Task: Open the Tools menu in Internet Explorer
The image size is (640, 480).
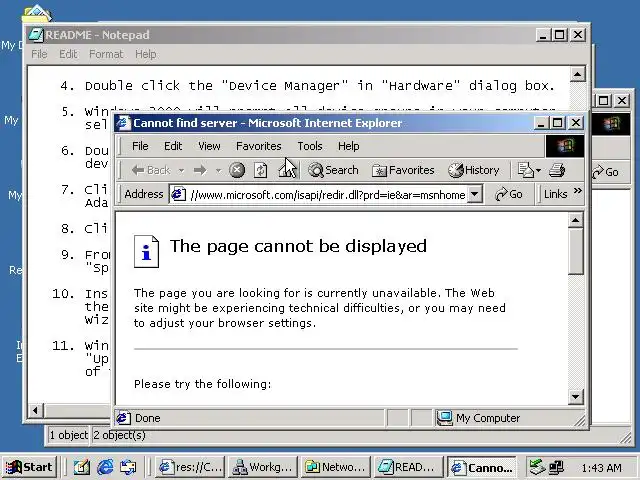Action: 310,146
